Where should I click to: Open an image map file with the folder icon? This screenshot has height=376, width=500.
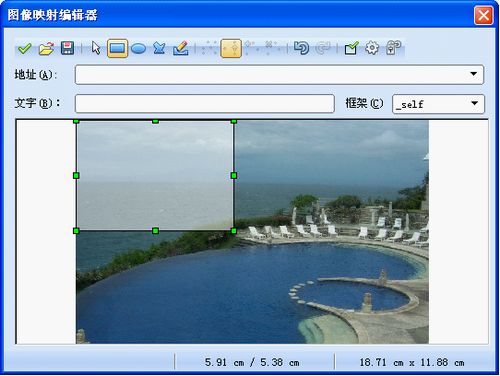(46, 49)
